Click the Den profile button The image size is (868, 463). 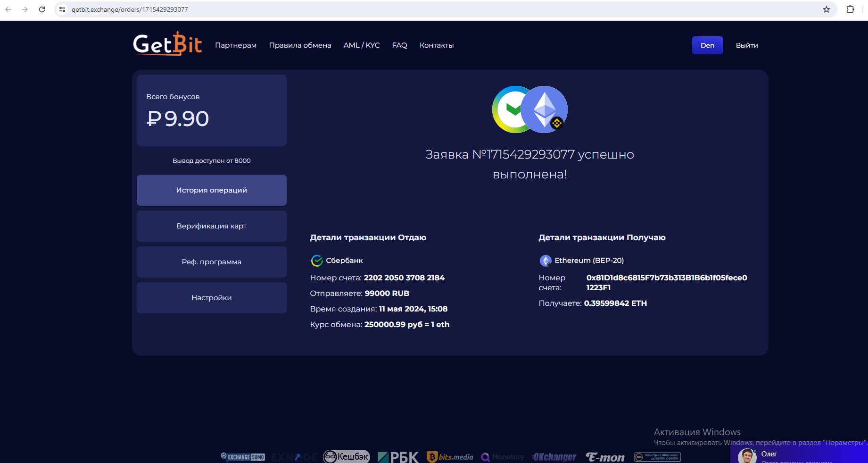click(x=707, y=45)
